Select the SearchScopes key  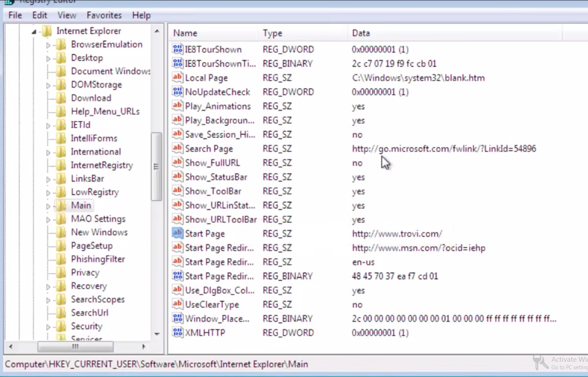pyautogui.click(x=98, y=299)
